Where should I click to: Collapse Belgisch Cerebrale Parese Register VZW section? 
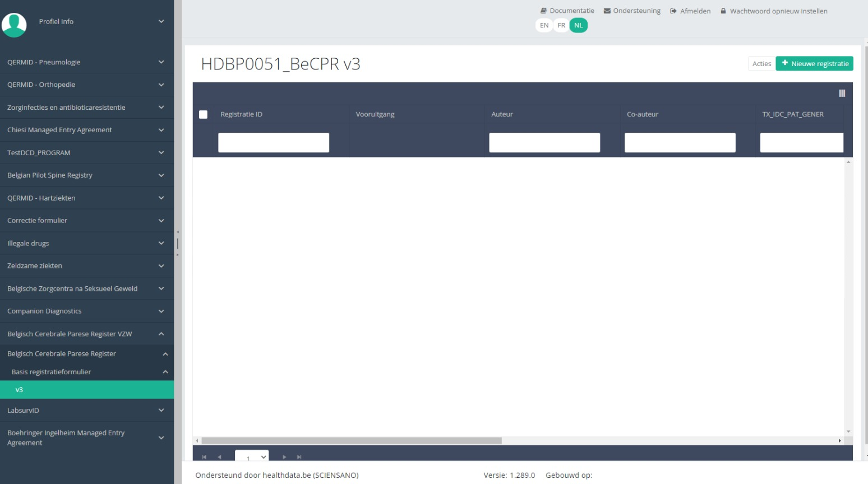pyautogui.click(x=161, y=334)
